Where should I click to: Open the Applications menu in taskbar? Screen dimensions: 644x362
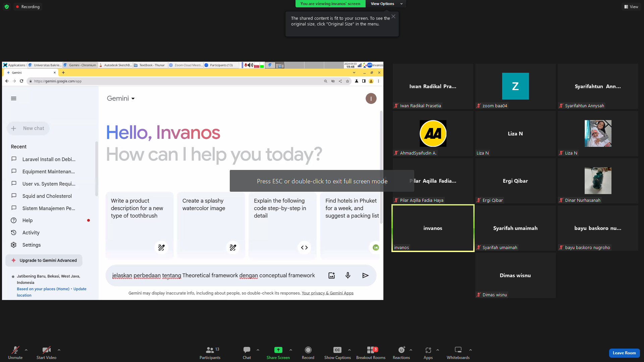coord(14,65)
